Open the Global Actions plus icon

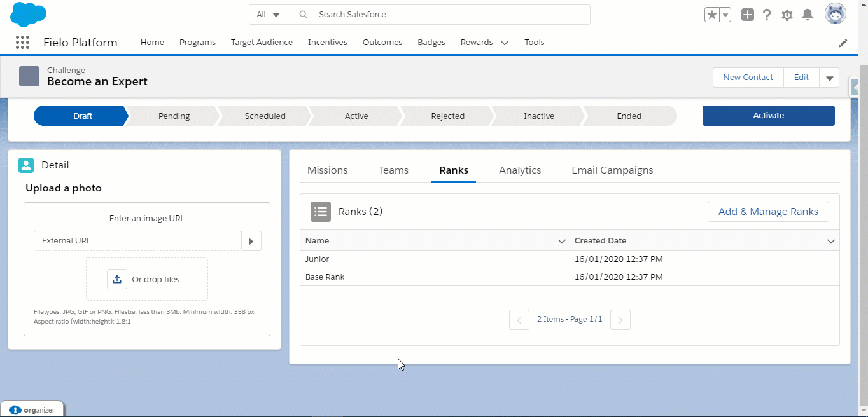(x=748, y=15)
